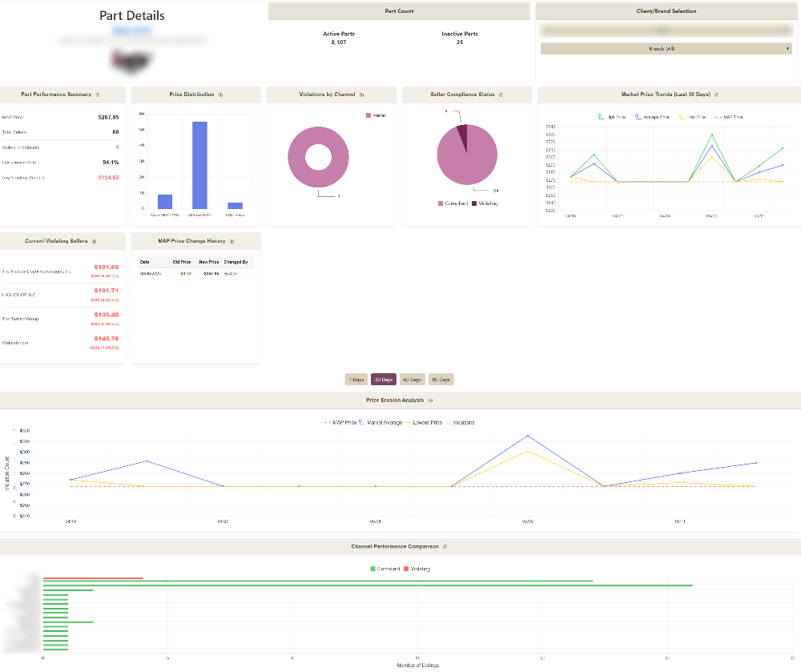801x672 pixels.
Task: Click the blurred part image thumbnail
Action: tap(132, 61)
